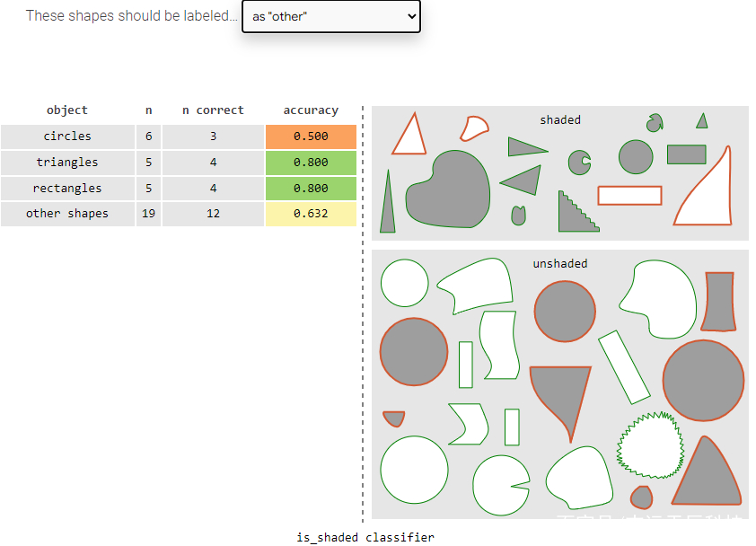The image size is (756, 546).
Task: Click the dropdown arrow beside as "other"
Action: tap(411, 16)
